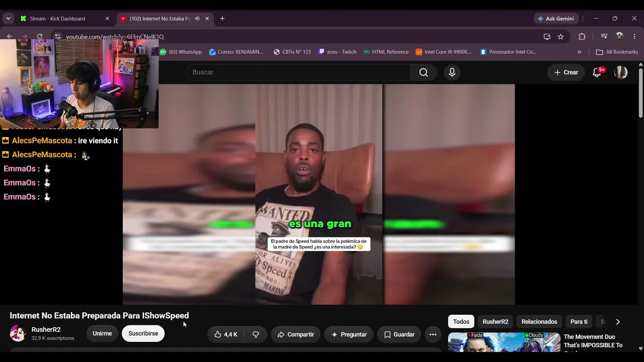This screenshot has height=362, width=644.
Task: Open the CBTis N° 123 bookmark
Action: [292, 52]
